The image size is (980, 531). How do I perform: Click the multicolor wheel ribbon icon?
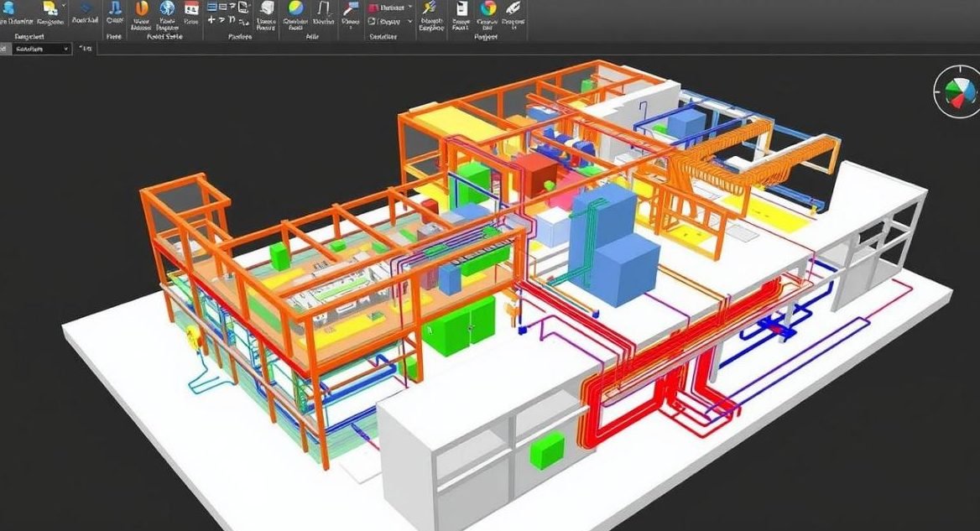click(x=488, y=8)
